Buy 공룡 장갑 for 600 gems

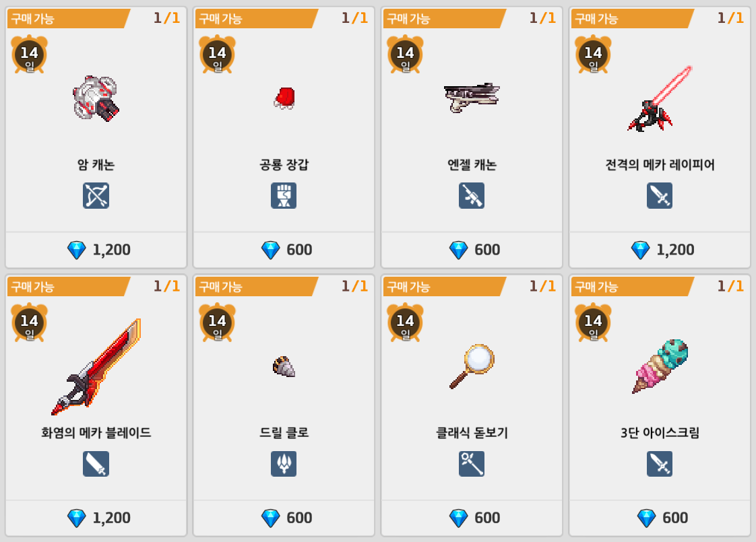284,250
